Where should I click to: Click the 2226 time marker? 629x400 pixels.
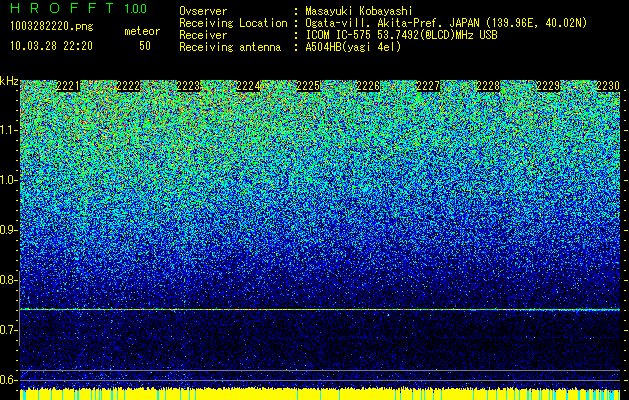click(x=368, y=86)
